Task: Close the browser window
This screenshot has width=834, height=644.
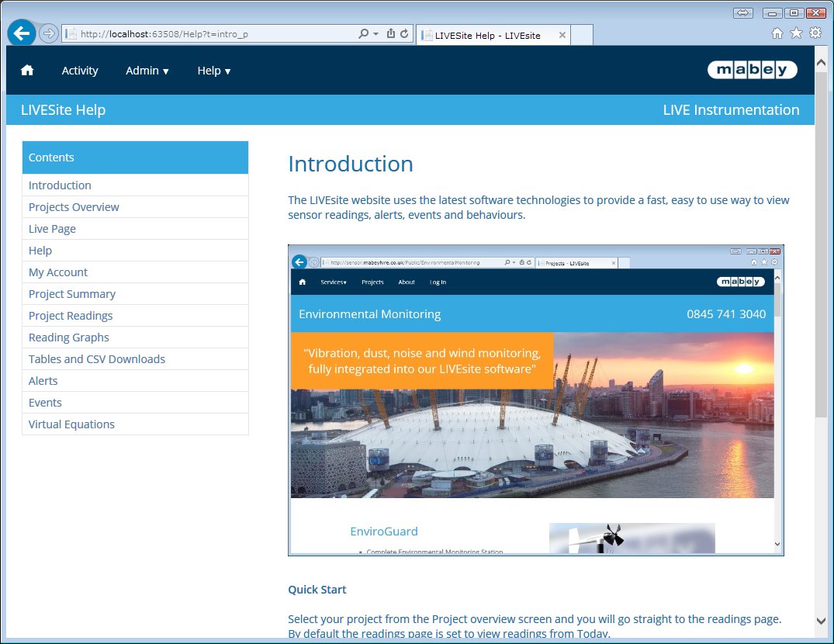Action: click(816, 13)
